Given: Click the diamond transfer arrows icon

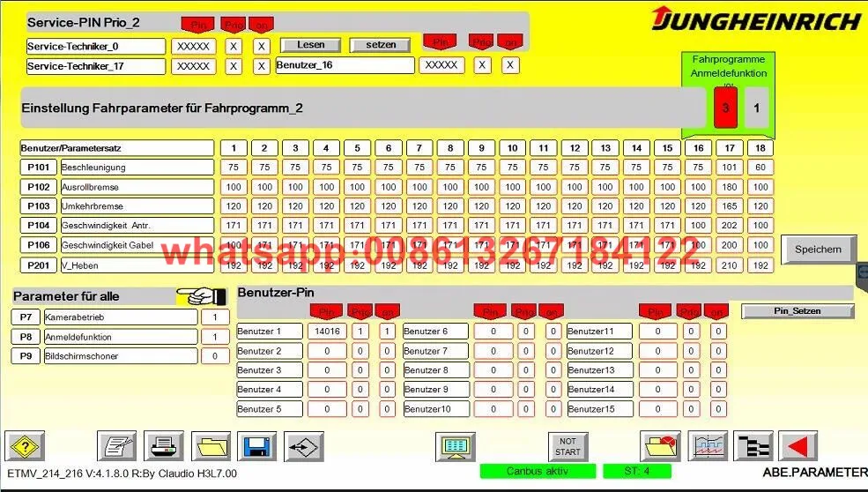Looking at the screenshot, I should click(303, 446).
